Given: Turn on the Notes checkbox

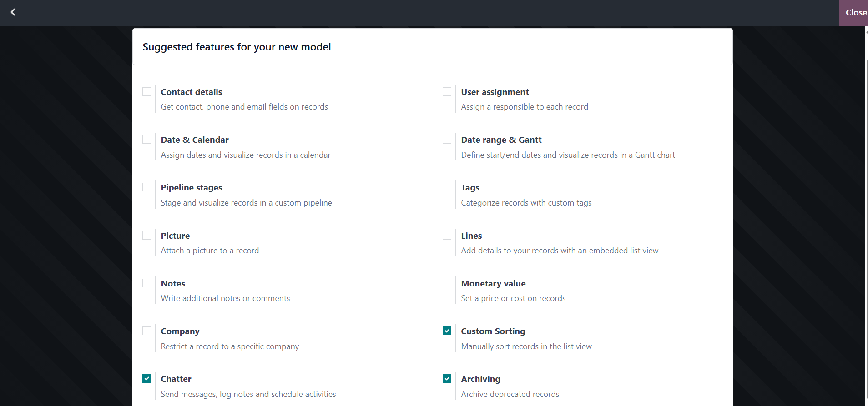Looking at the screenshot, I should point(147,283).
